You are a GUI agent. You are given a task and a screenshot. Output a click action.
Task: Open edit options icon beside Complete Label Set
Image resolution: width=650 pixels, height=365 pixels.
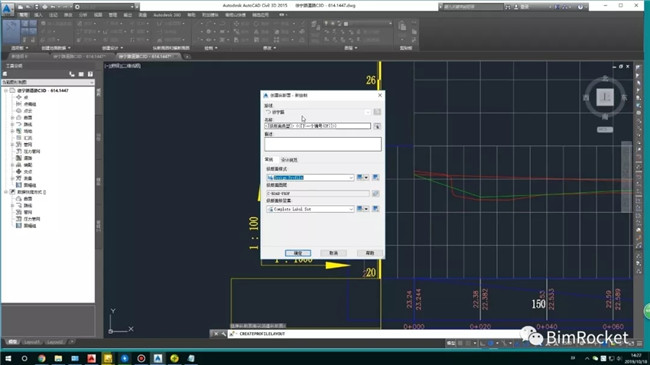[362, 209]
